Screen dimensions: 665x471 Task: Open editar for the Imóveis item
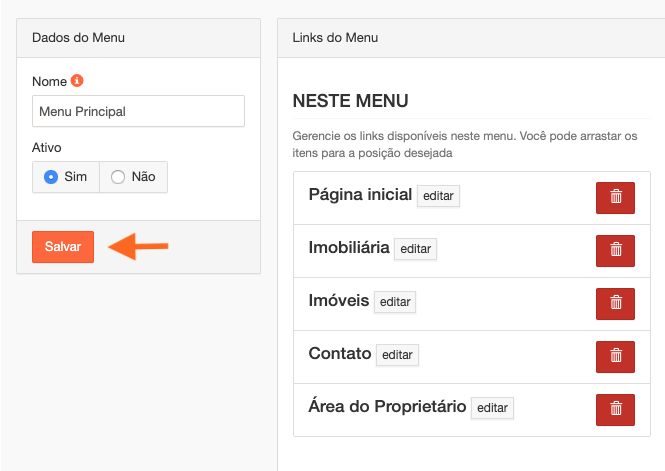click(395, 302)
